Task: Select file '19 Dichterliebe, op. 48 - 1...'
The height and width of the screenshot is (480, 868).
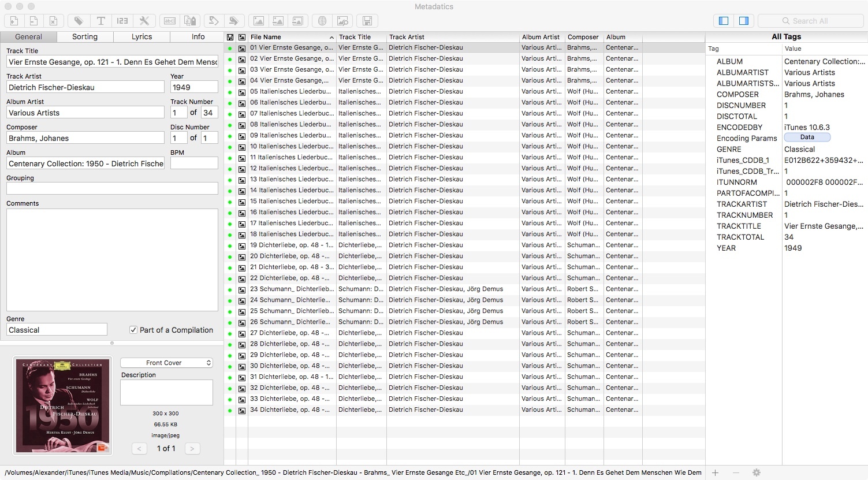Action: [292, 245]
